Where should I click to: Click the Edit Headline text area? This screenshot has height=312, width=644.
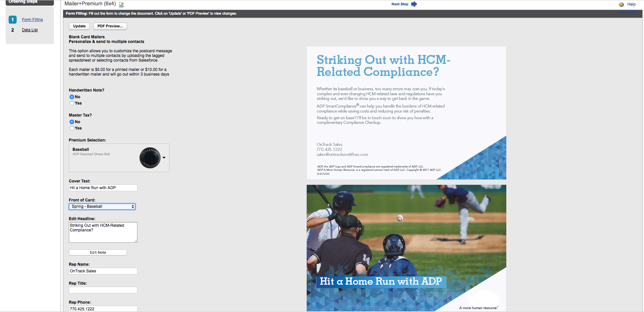pos(103,232)
